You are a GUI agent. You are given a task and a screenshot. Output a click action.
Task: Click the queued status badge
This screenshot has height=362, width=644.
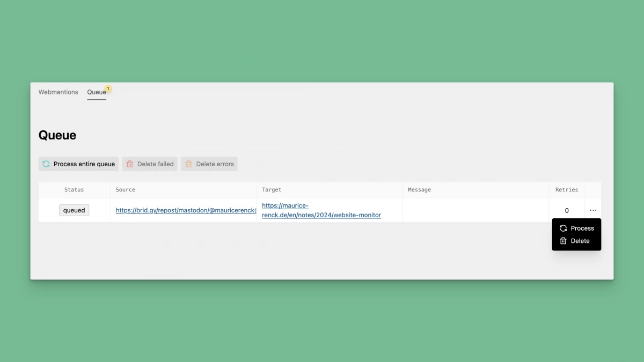[74, 210]
